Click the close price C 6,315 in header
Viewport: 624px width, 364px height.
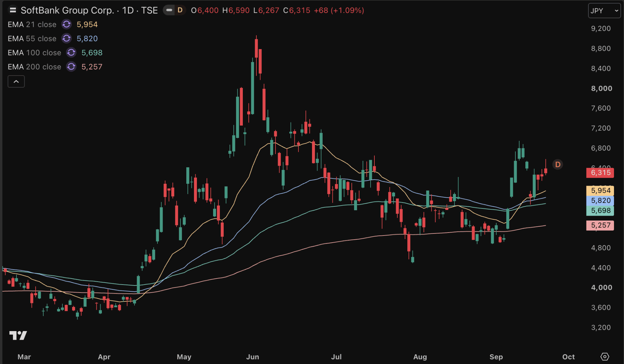(x=296, y=10)
